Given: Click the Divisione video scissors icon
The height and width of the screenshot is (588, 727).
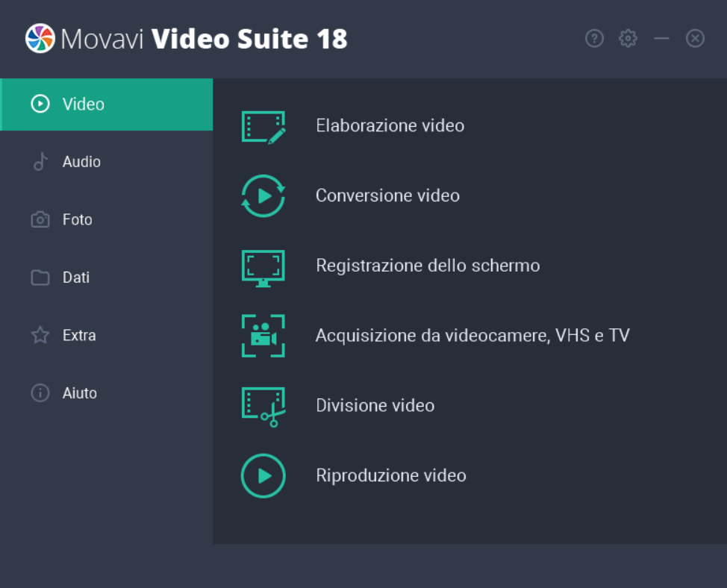Looking at the screenshot, I should [x=263, y=407].
